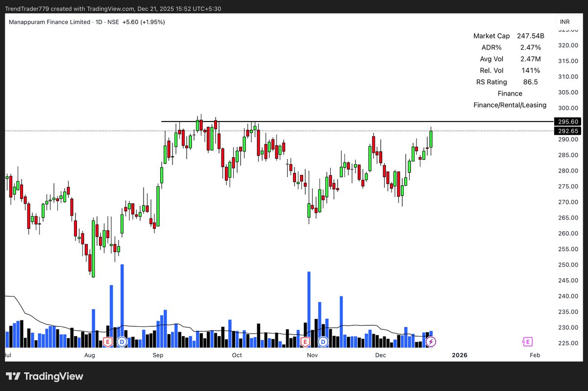
Task: Click the Manappuram Finance Limited symbol title
Action: 49,22
